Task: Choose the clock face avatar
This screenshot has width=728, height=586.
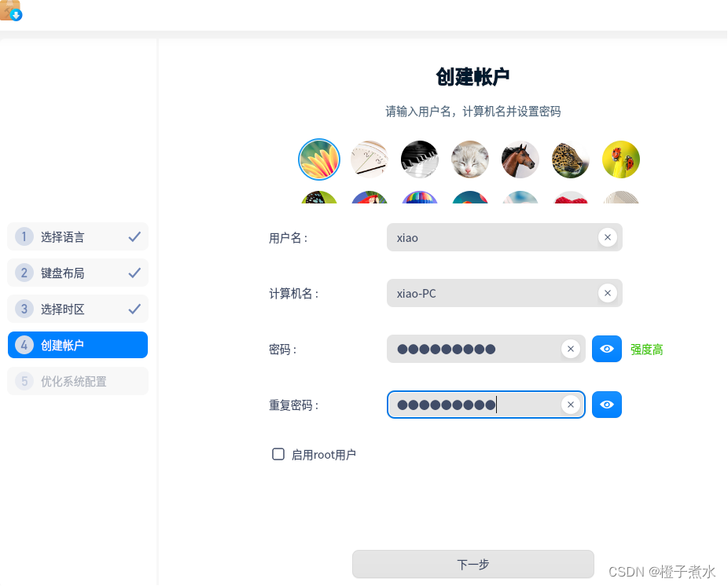Action: 369,159
